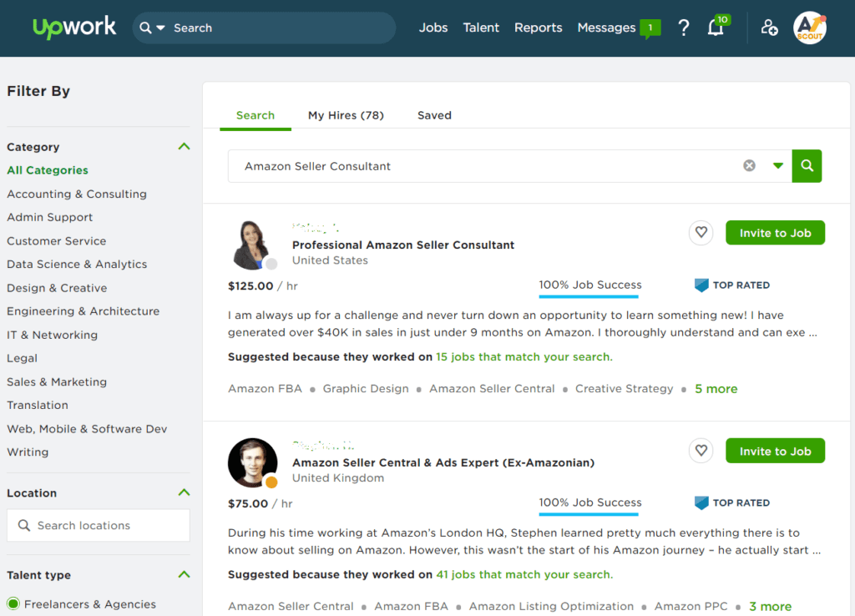Click Amazon FBA skill on first freelancer
The image size is (855, 616).
pos(265,389)
